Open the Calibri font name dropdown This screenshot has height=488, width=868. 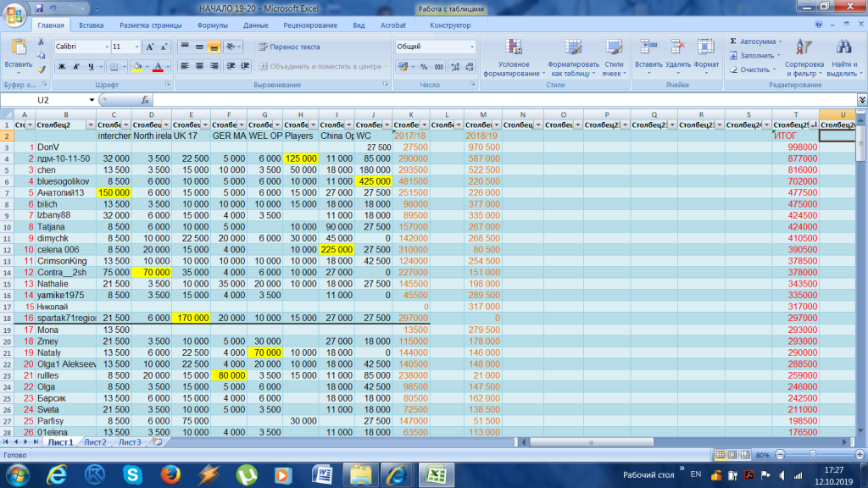tap(107, 47)
